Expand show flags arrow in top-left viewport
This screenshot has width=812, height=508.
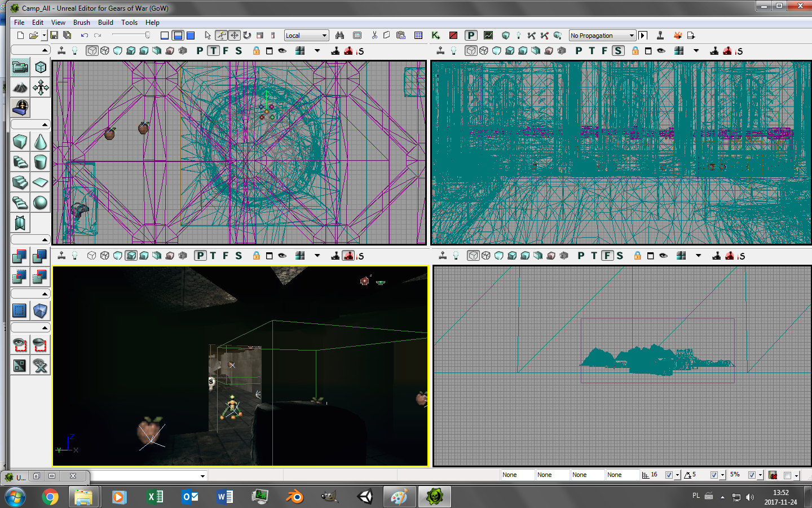tap(317, 51)
